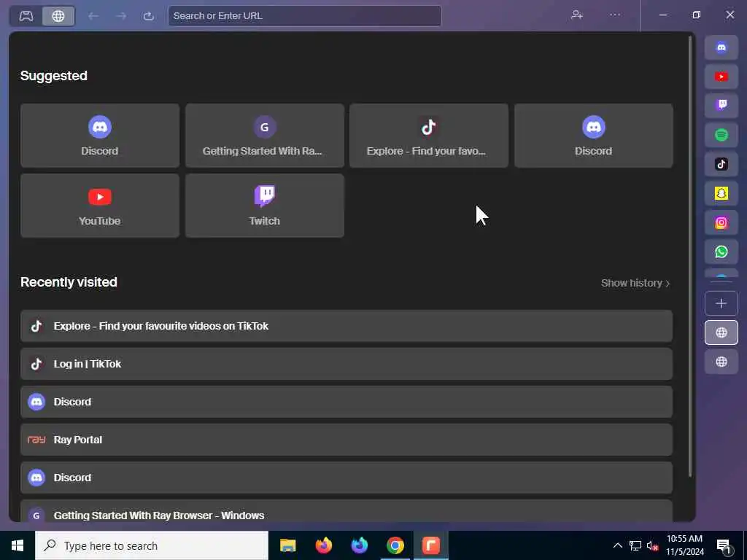Screen dimensions: 747x560
Task: Open Explore - Find your favo... TikTok tile
Action: 429,136
